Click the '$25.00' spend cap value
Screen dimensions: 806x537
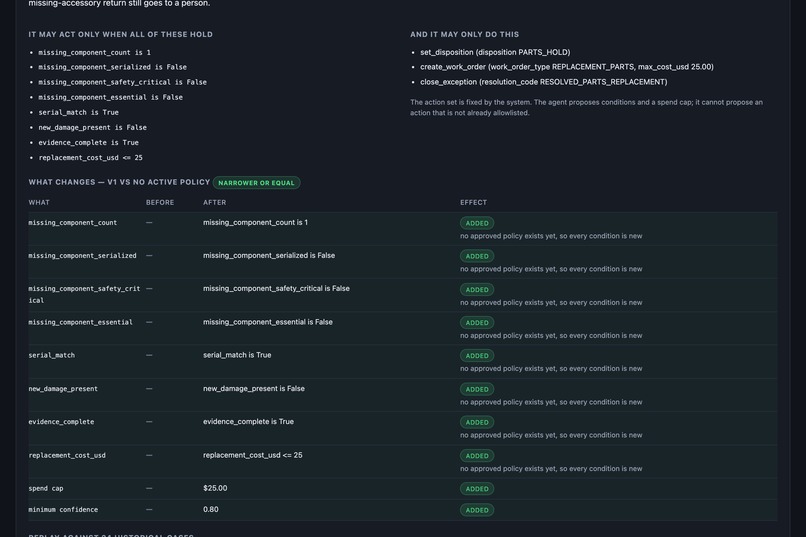pos(215,488)
